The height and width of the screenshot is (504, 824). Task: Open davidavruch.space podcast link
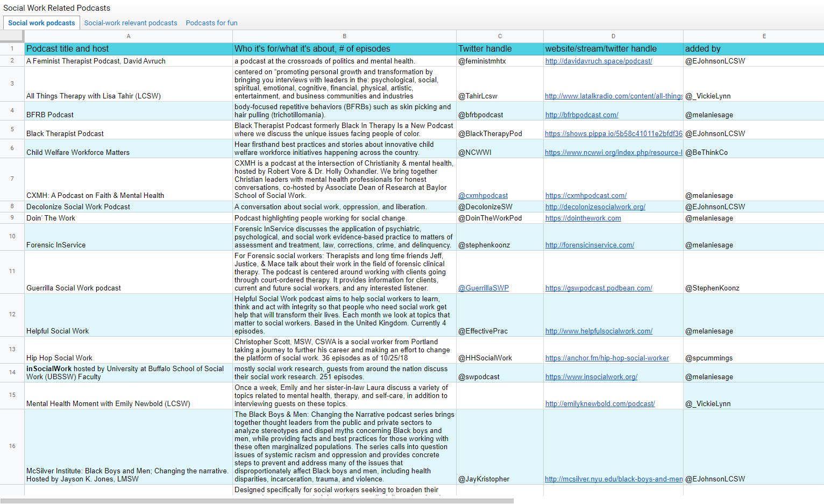[x=599, y=61]
